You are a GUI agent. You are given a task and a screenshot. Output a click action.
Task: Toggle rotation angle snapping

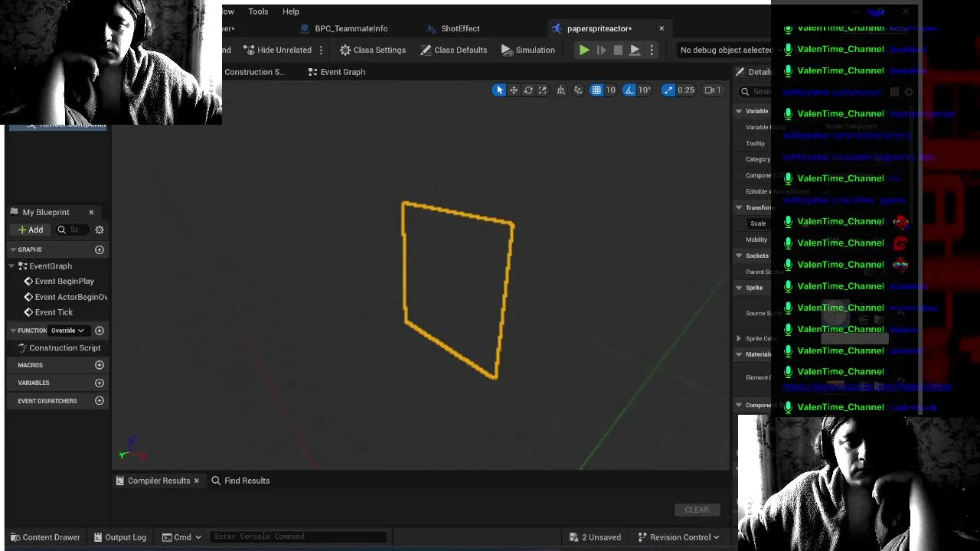(629, 90)
